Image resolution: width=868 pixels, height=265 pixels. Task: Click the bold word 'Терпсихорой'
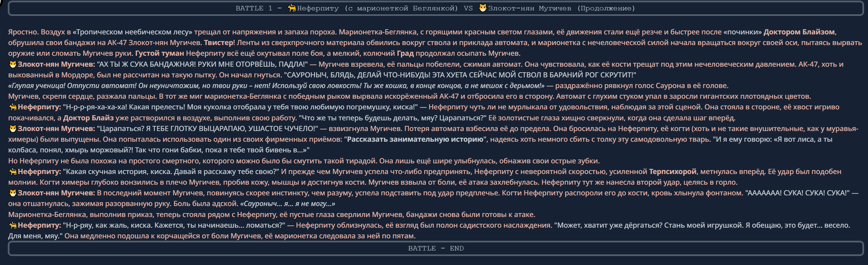point(672,171)
